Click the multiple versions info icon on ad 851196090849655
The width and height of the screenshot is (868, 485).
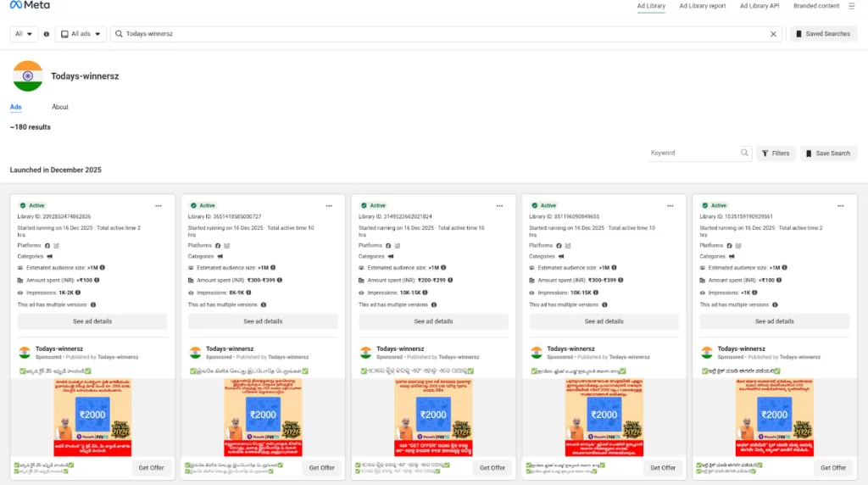click(x=605, y=304)
